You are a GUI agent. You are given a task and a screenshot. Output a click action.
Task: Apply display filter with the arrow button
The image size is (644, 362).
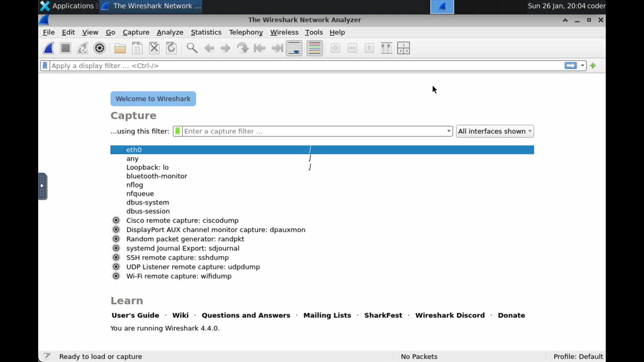point(571,66)
